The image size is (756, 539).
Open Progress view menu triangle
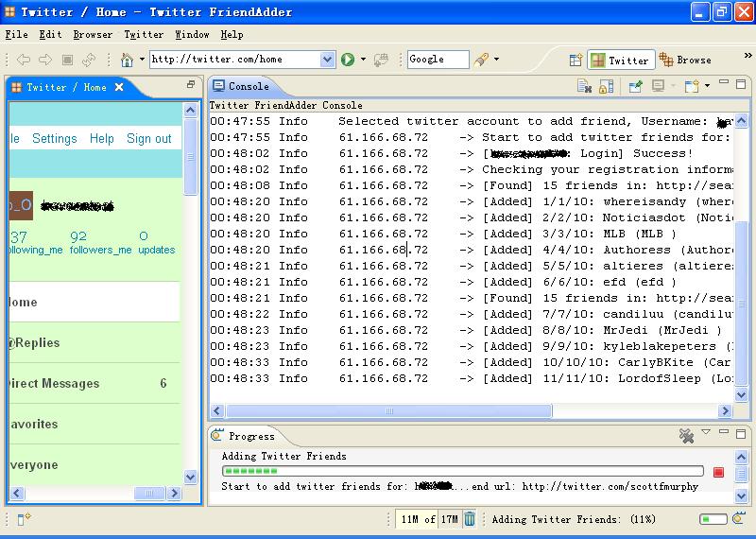tap(706, 432)
